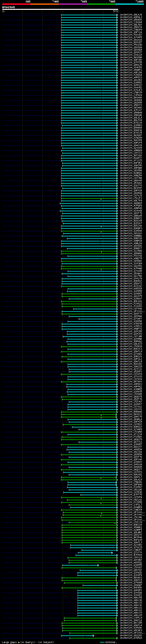This screenshot has width=146, height=644.
Task: Choose hit UniRef100_Q9ATL6
Action: pos(131,620)
